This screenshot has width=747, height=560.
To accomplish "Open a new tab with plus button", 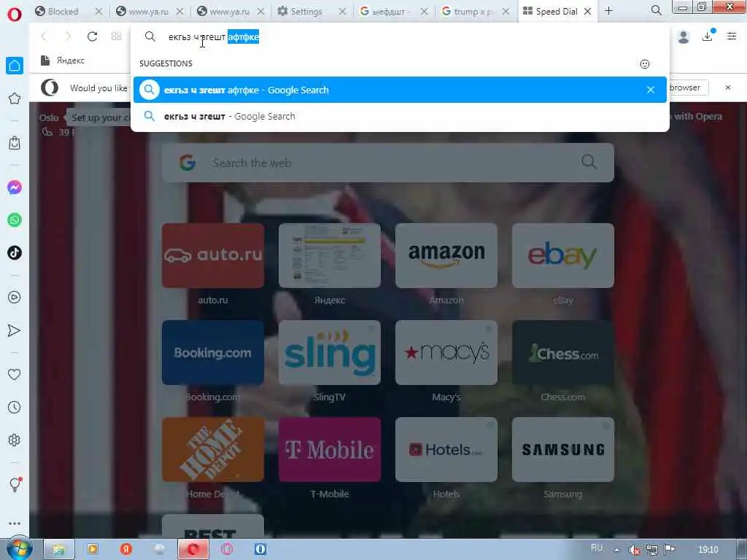I will pos(608,11).
